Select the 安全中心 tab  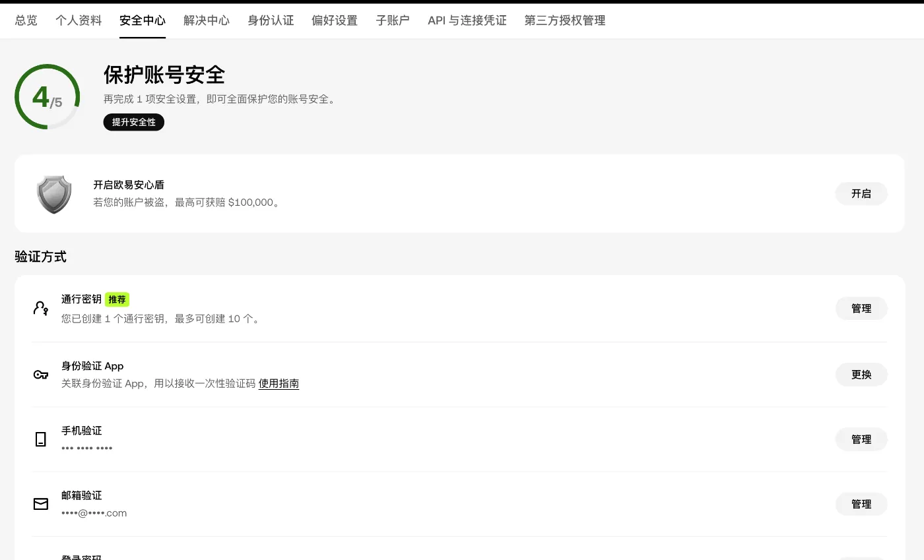(x=143, y=20)
